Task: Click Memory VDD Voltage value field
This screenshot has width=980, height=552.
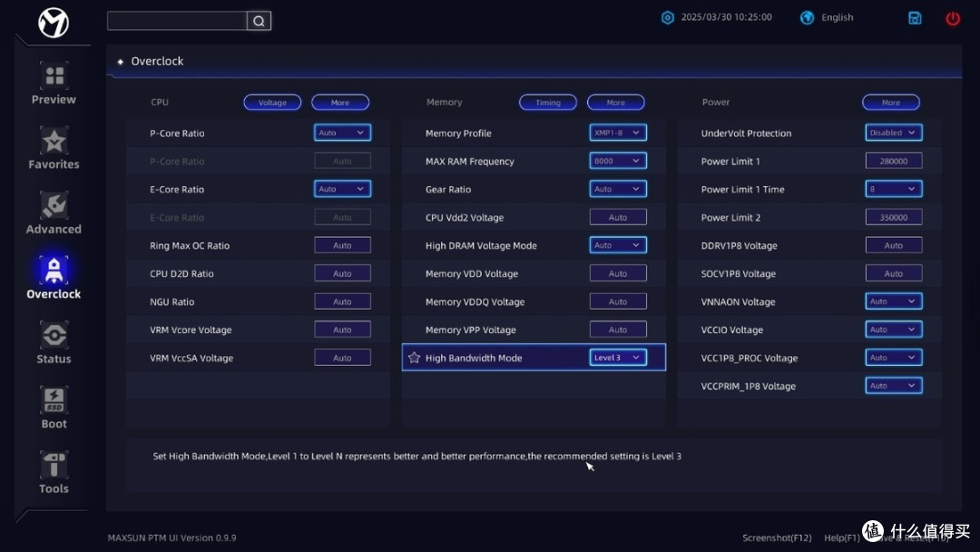Action: tap(618, 273)
